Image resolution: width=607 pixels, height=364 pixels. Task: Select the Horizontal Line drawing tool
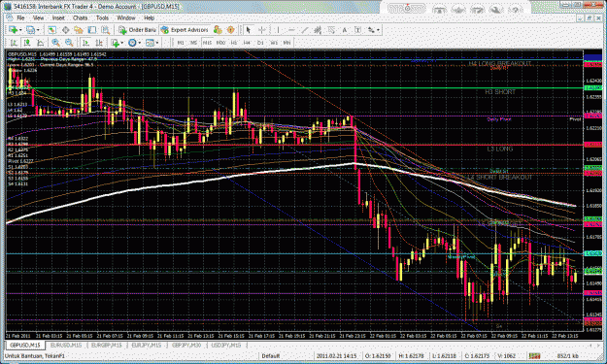(291, 30)
